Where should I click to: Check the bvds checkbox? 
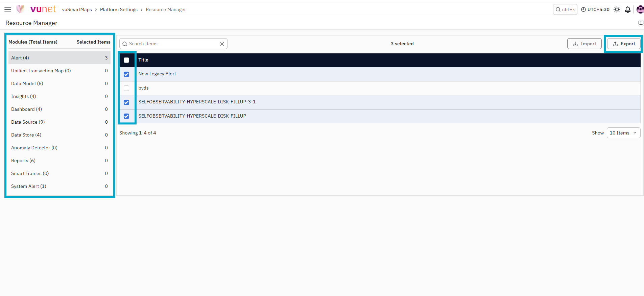[x=126, y=88]
